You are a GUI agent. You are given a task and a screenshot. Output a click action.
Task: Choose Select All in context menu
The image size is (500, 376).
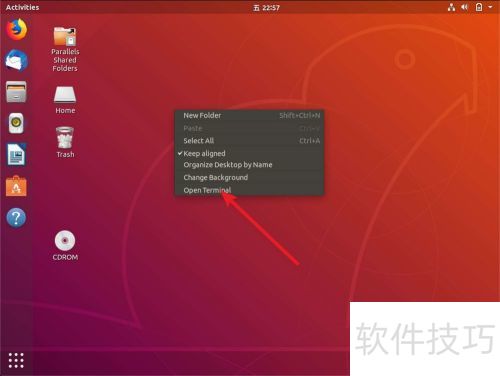pyautogui.click(x=249, y=141)
